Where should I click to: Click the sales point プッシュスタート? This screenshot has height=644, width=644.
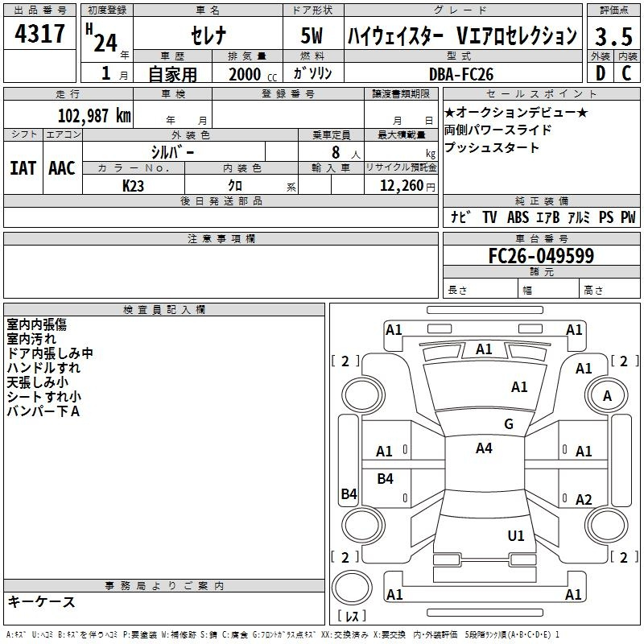tap(491, 147)
